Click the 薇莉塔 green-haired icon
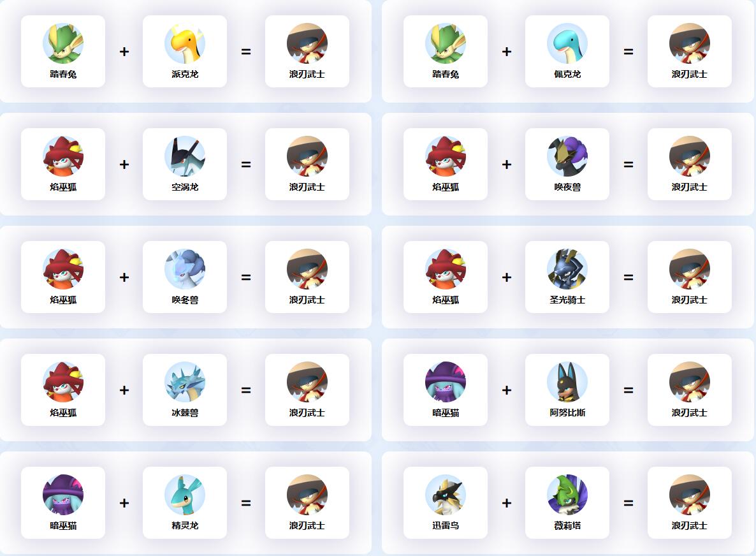This screenshot has width=756, height=556. coord(567,495)
